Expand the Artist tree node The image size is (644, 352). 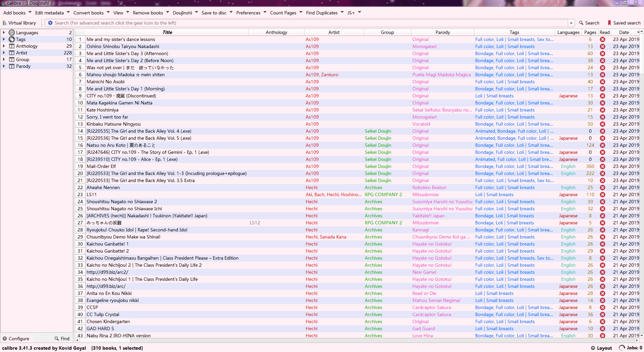pyautogui.click(x=4, y=53)
